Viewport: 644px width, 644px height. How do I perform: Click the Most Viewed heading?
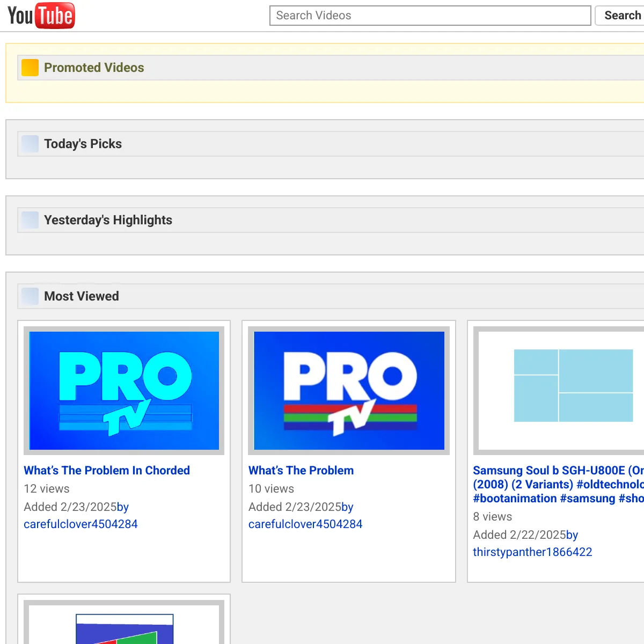coord(82,296)
